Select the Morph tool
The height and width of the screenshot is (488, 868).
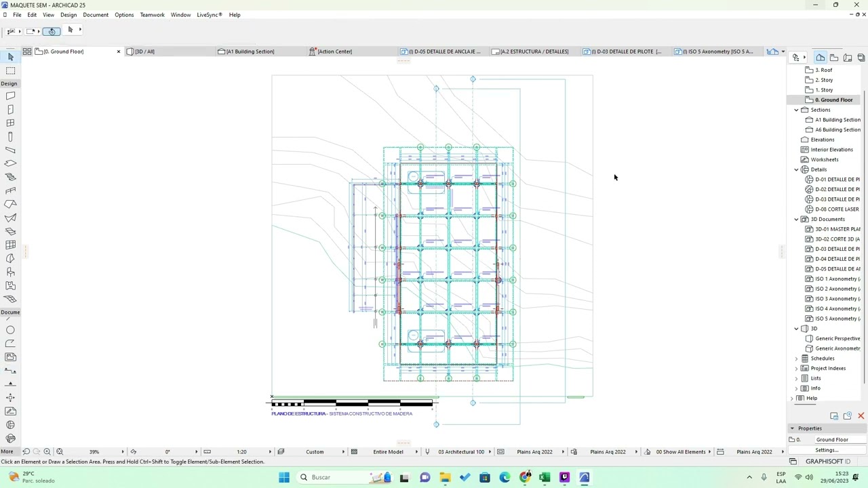[10, 259]
